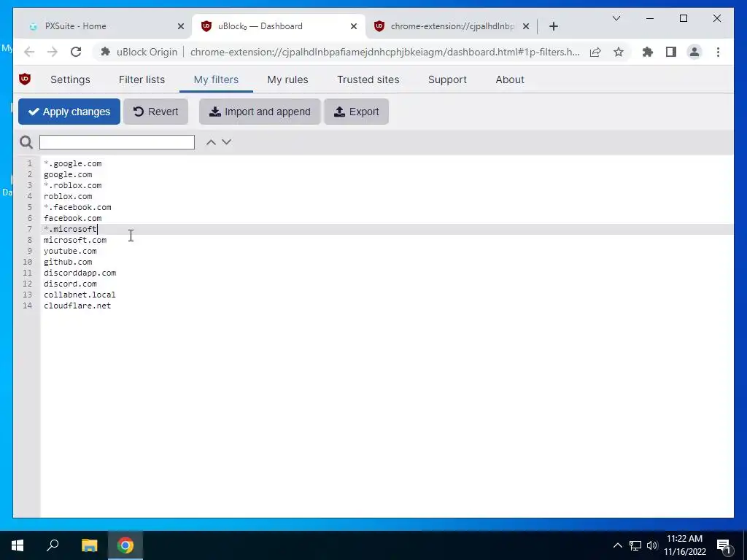Show hidden system tray icons
The height and width of the screenshot is (560, 747).
[617, 545]
